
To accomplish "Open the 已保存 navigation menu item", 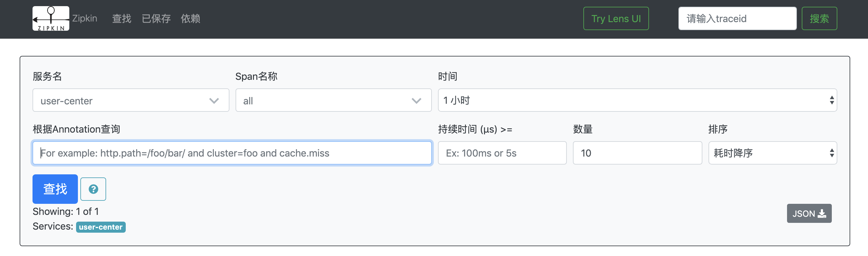I will (156, 18).
